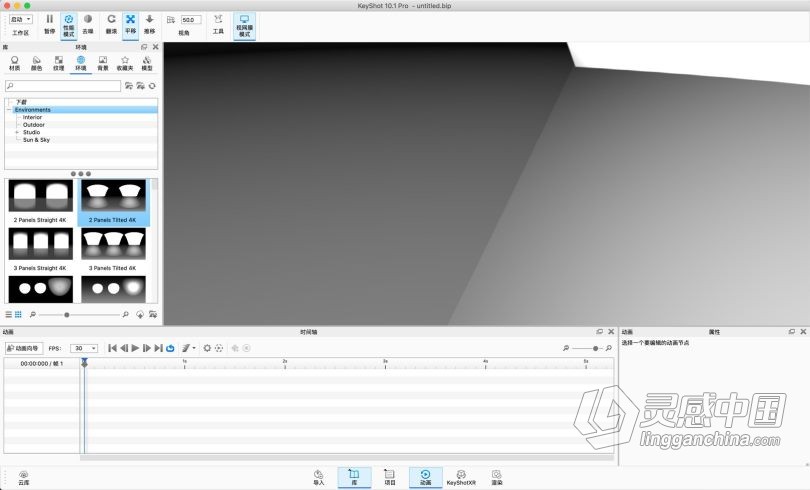Toggle the Denoise (去噪) button

[88, 24]
